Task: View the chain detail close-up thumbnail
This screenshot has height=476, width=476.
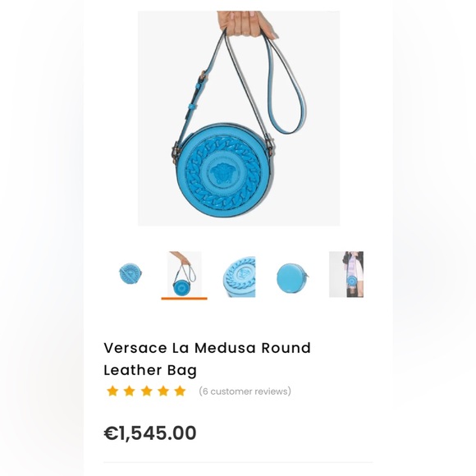Action: 239,277
